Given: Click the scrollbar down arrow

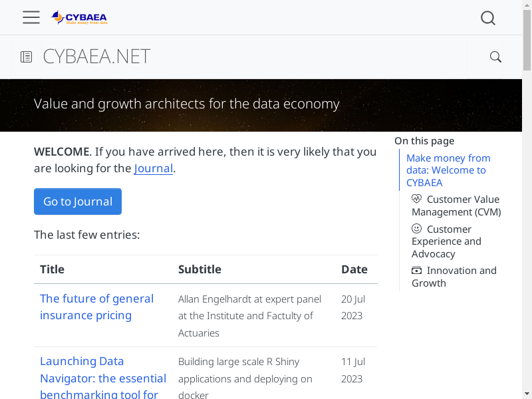Looking at the screenshot, I should click(x=527, y=394).
